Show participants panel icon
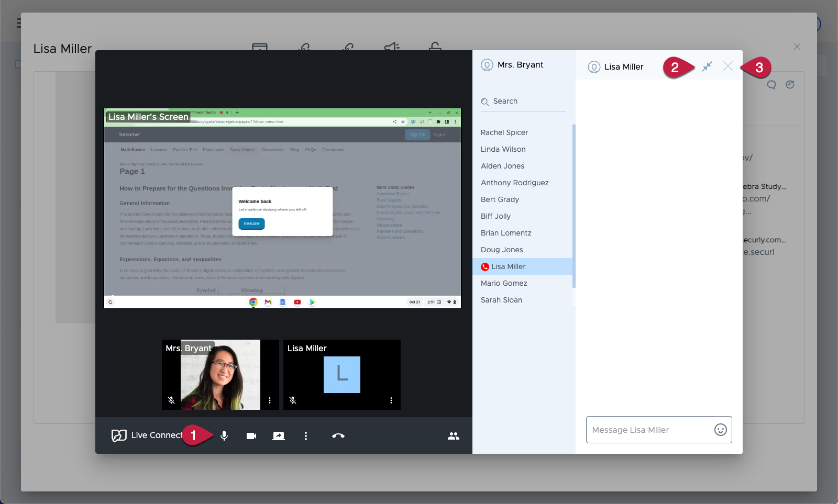Viewport: 838px width, 504px height. pyautogui.click(x=454, y=436)
